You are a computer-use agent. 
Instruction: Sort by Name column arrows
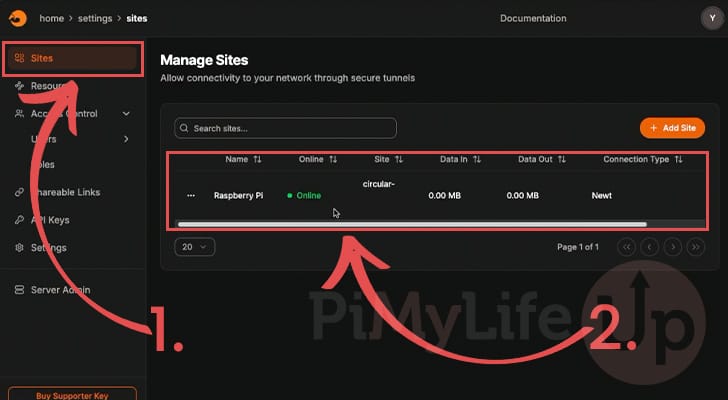tap(257, 159)
